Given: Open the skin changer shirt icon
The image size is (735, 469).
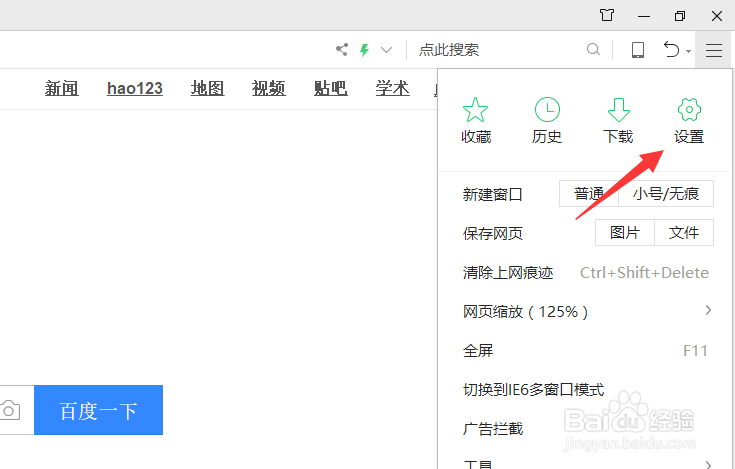Looking at the screenshot, I should pos(607,15).
